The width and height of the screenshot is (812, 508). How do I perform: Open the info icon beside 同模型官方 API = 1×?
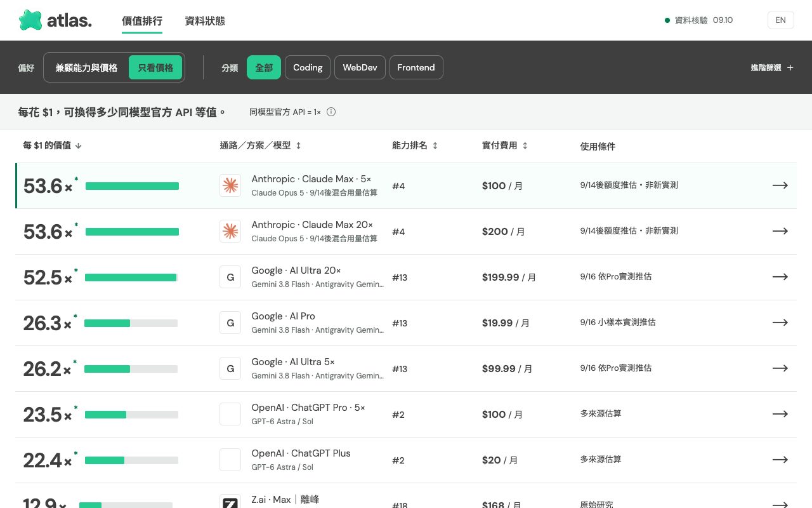click(331, 112)
